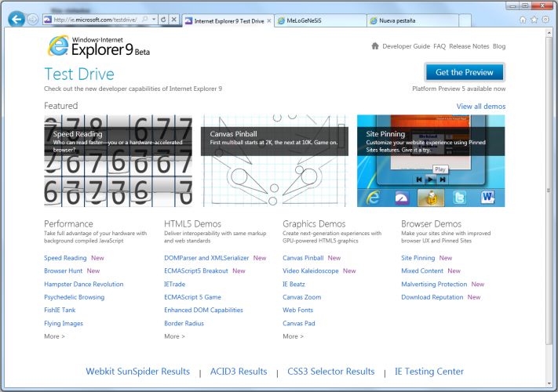Expand More under Graphics Demos
558x392 pixels.
pyautogui.click(x=293, y=336)
